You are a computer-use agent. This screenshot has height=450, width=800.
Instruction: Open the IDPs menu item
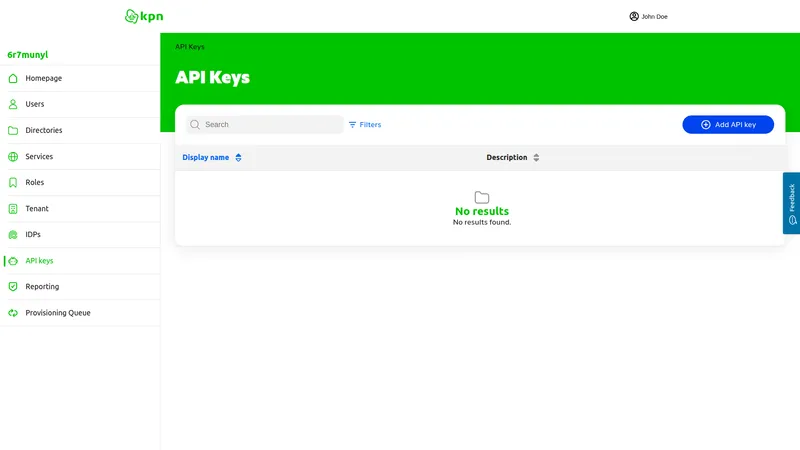click(x=80, y=235)
